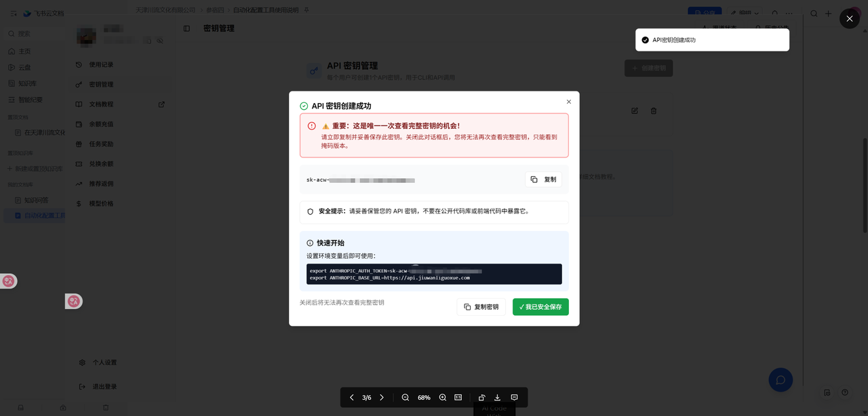Click trash icon to delete API key
The height and width of the screenshot is (416, 868).
pos(654,111)
